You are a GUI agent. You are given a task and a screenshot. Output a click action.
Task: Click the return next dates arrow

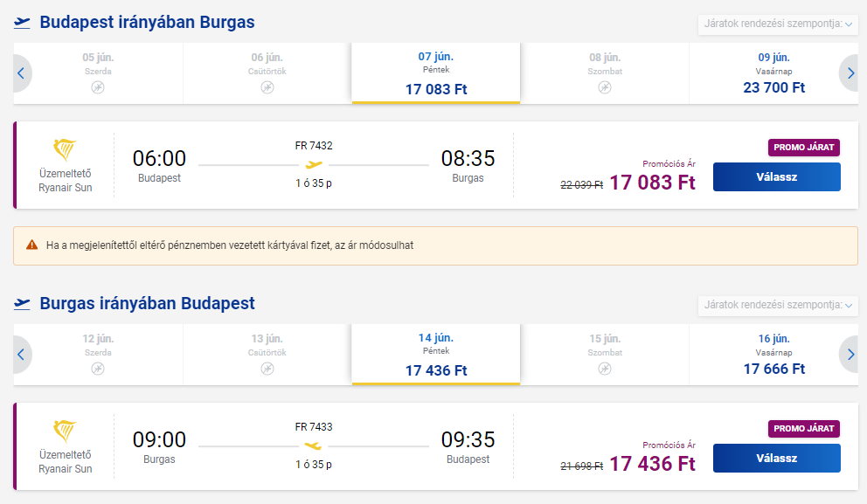click(x=849, y=355)
